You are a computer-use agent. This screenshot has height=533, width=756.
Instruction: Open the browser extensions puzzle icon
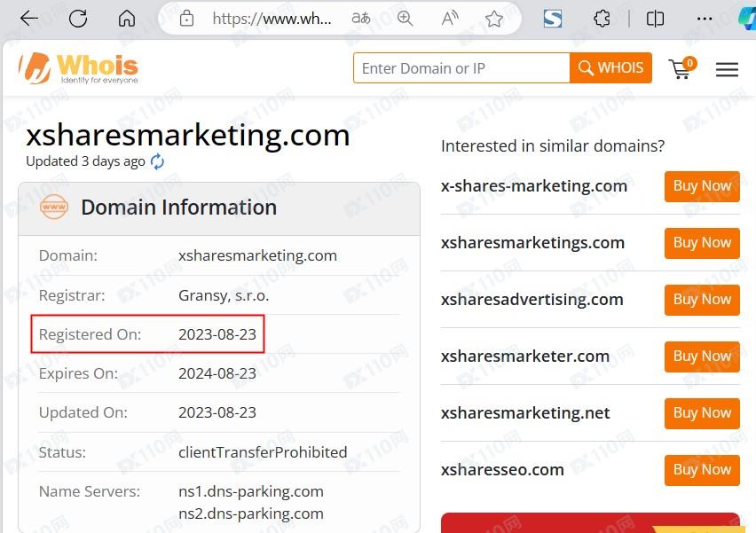pyautogui.click(x=602, y=19)
